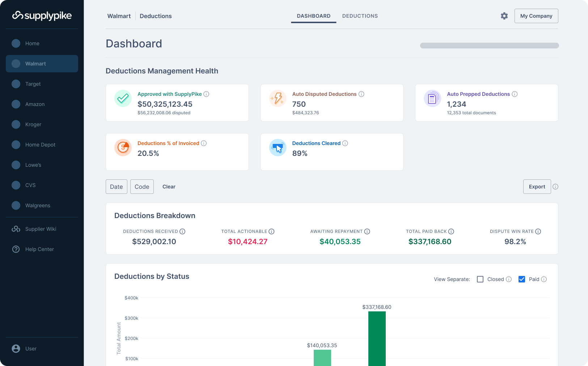Image resolution: width=588 pixels, height=366 pixels.
Task: Click info icon beside Auto Disputed Deductions
Action: tap(361, 94)
